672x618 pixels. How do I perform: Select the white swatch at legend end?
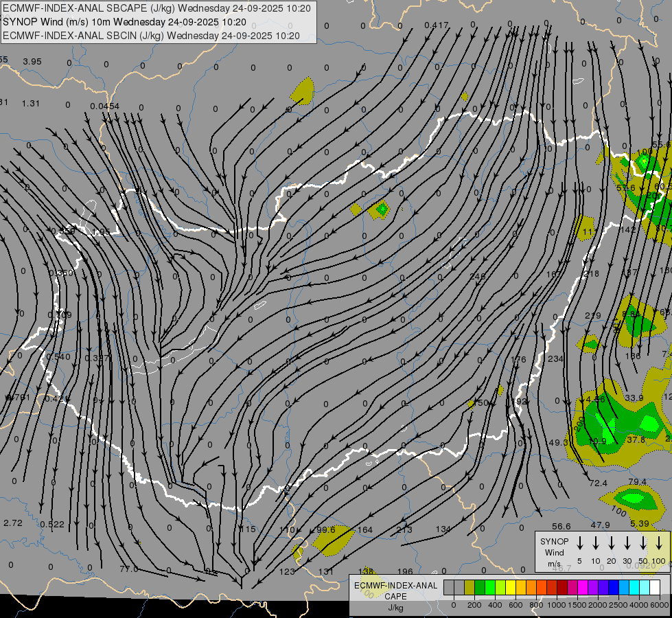click(655, 588)
